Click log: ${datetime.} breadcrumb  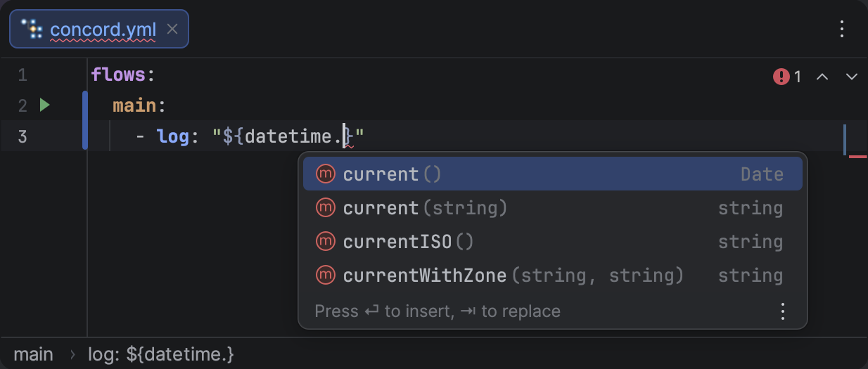pos(161,354)
